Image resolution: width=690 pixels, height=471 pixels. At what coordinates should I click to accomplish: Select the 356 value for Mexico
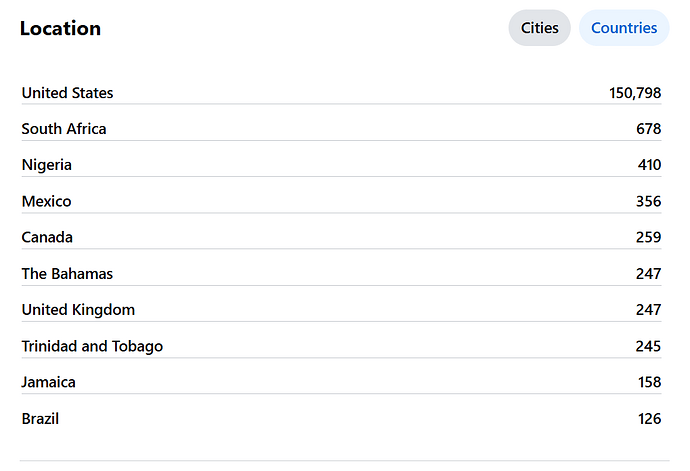pos(648,201)
